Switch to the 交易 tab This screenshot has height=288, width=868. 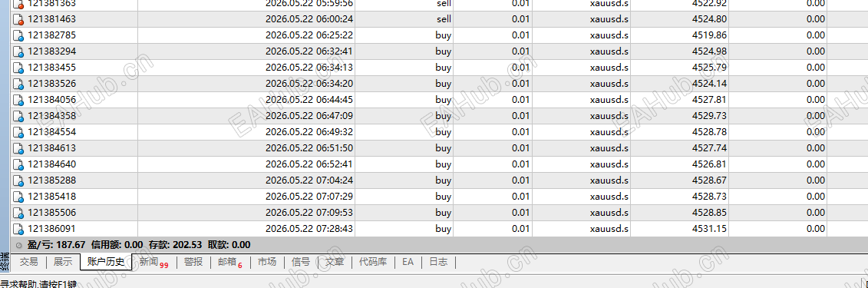click(x=29, y=262)
